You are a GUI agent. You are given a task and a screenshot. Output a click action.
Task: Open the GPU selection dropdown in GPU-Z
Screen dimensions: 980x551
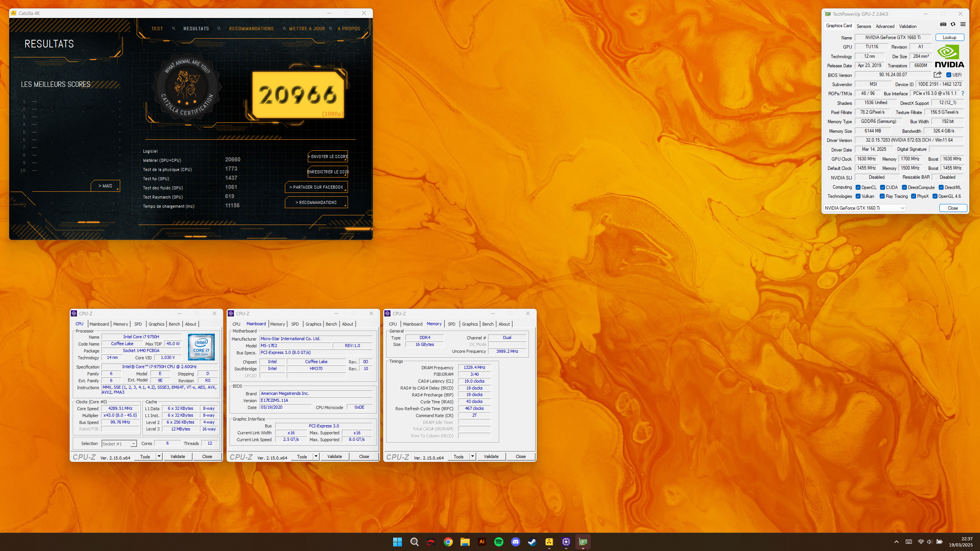864,208
